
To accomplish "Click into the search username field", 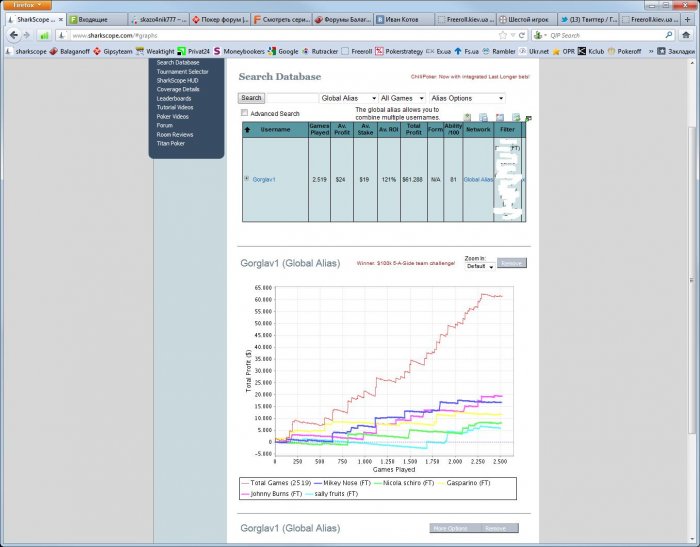I will click(292, 98).
